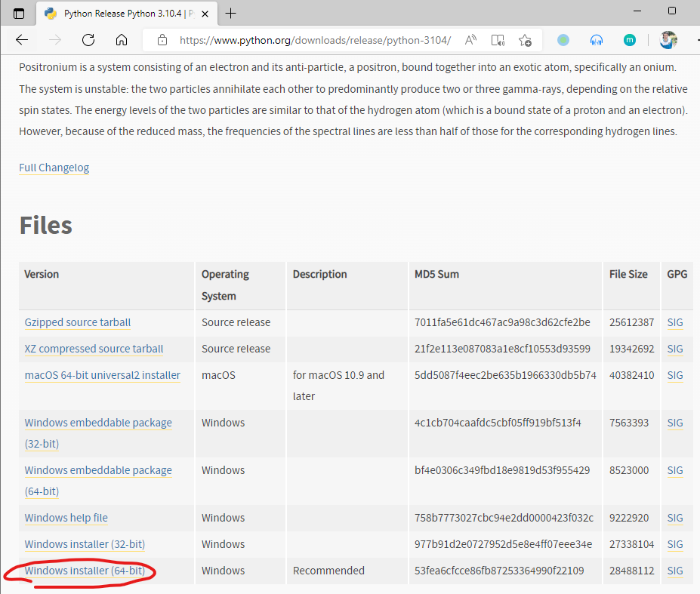
Task: Download macOS 64-bit universal2 installer
Action: pos(102,375)
